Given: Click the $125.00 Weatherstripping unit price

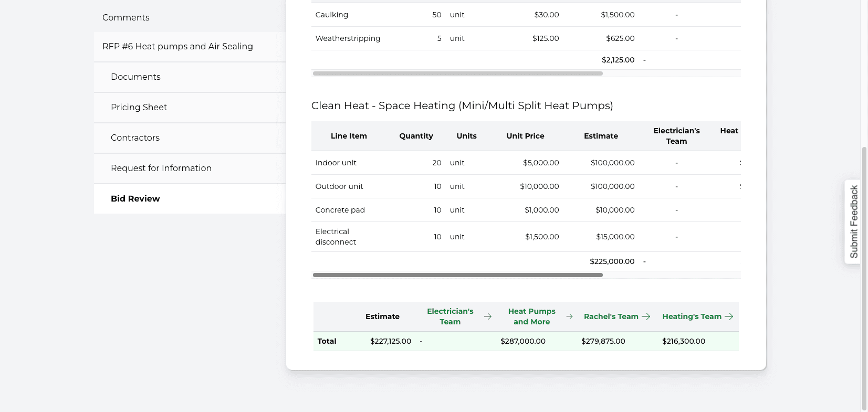Looking at the screenshot, I should tap(546, 38).
